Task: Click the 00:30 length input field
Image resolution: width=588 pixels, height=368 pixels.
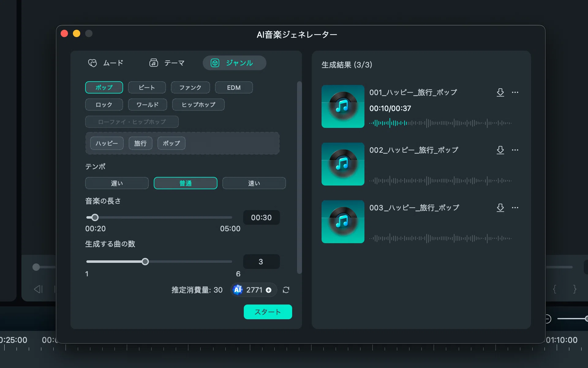Action: (x=262, y=217)
